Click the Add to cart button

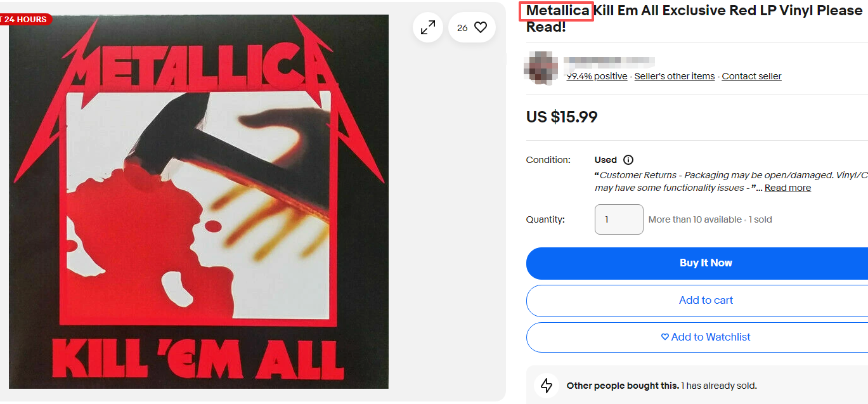coord(697,301)
